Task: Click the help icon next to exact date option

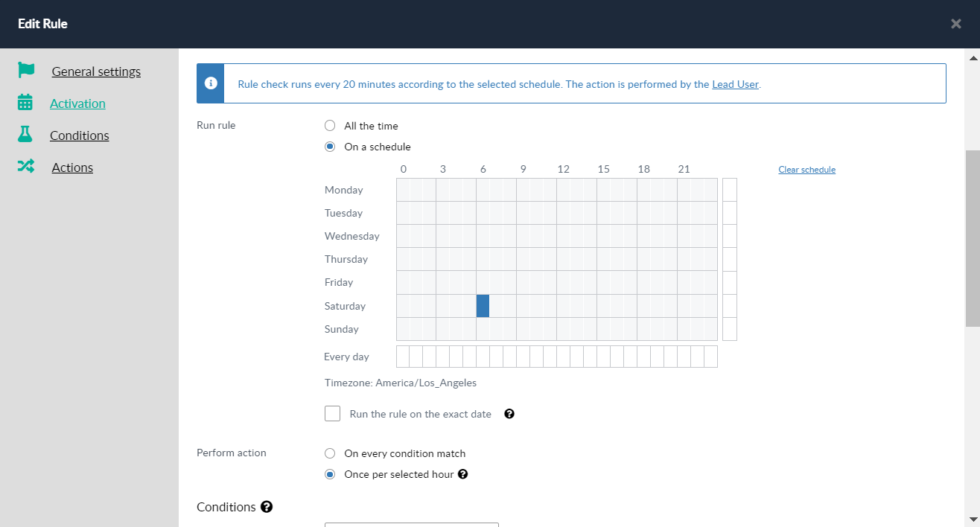Action: (509, 414)
